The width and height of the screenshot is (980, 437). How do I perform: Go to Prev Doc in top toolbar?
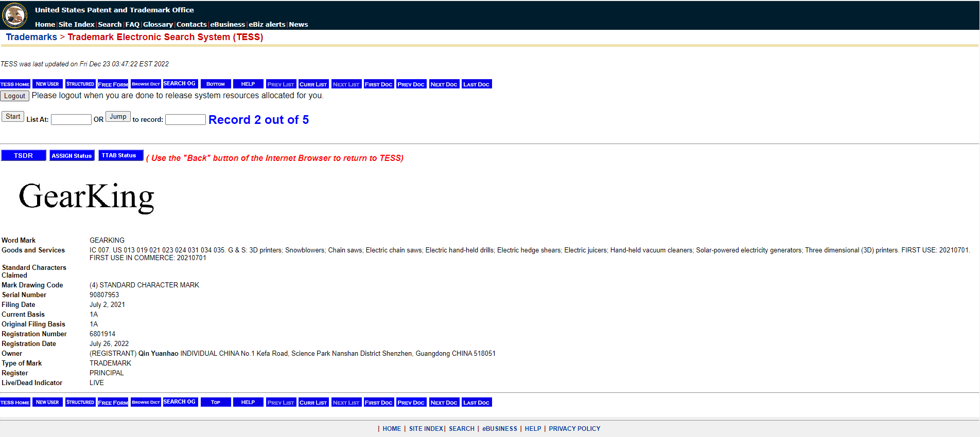(411, 84)
